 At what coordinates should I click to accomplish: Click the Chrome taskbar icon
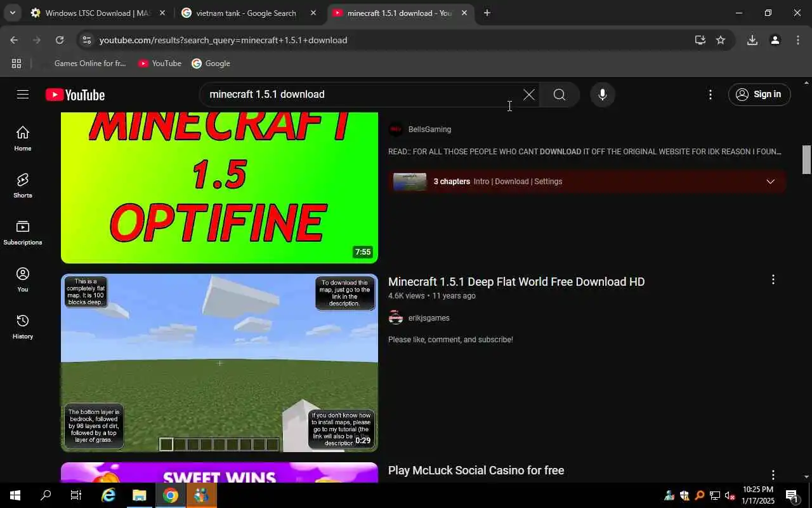(171, 495)
